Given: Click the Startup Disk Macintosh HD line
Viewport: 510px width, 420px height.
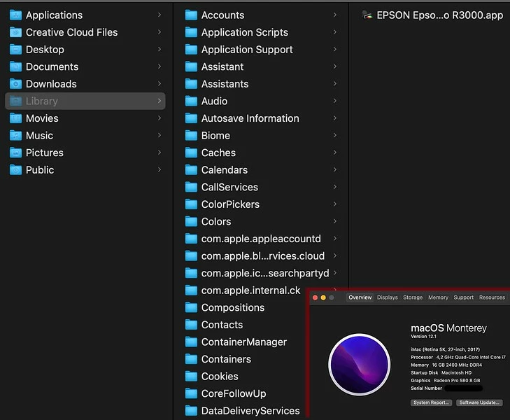Looking at the screenshot, I should click(441, 373).
